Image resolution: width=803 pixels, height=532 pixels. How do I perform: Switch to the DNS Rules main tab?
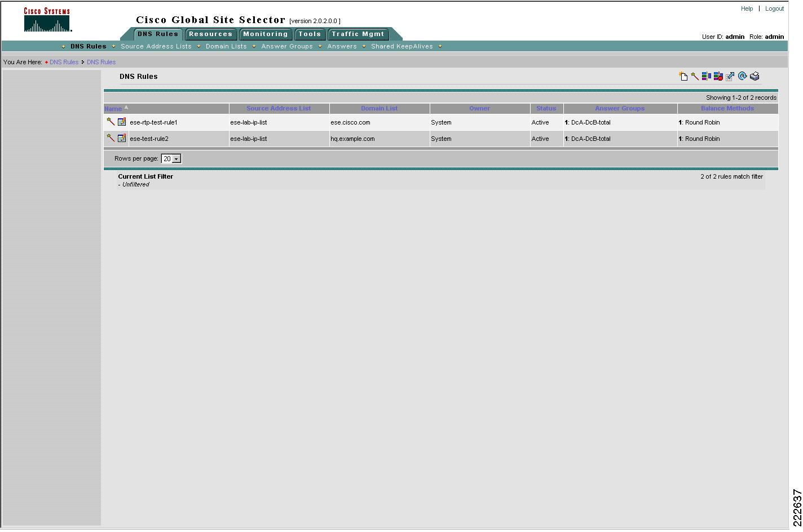(158, 34)
